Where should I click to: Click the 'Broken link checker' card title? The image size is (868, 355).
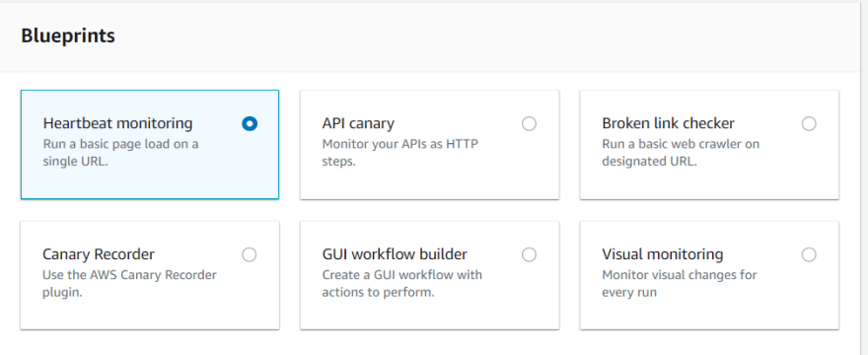click(668, 123)
